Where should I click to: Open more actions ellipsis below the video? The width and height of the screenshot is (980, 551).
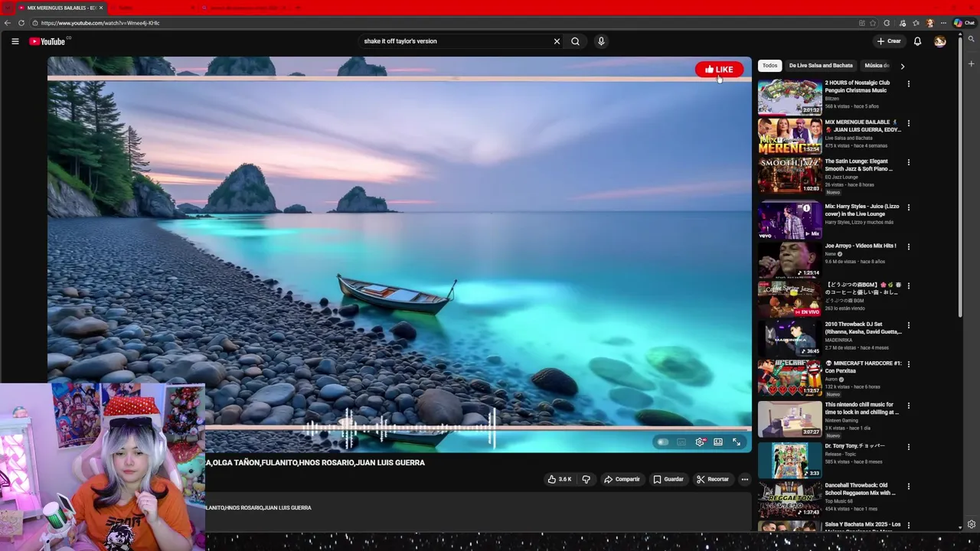(x=744, y=480)
